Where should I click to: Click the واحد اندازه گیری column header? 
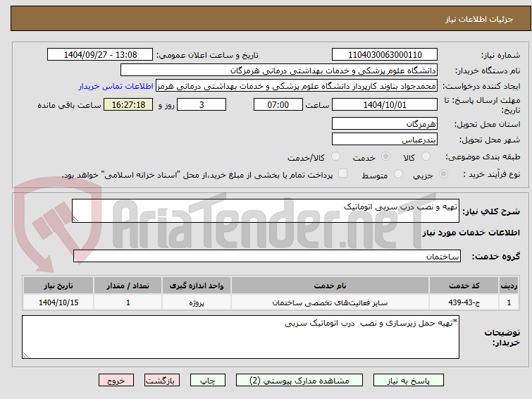(197, 286)
